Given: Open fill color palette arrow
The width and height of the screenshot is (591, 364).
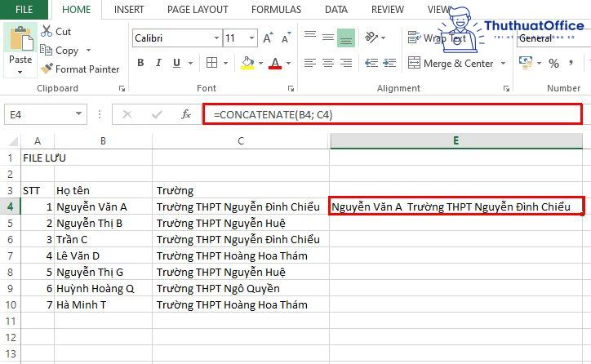Looking at the screenshot, I should coord(260,63).
